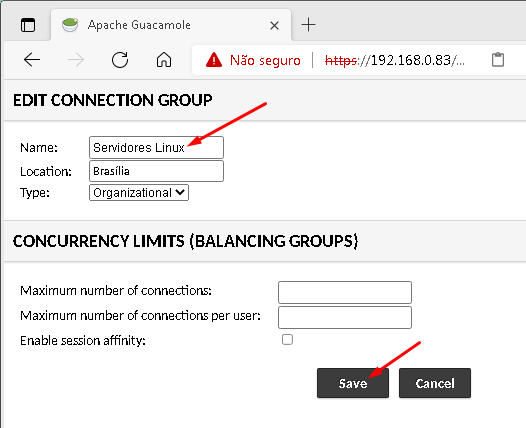Open the Type dropdown showing Organizational
The image size is (526, 428).
click(x=139, y=193)
